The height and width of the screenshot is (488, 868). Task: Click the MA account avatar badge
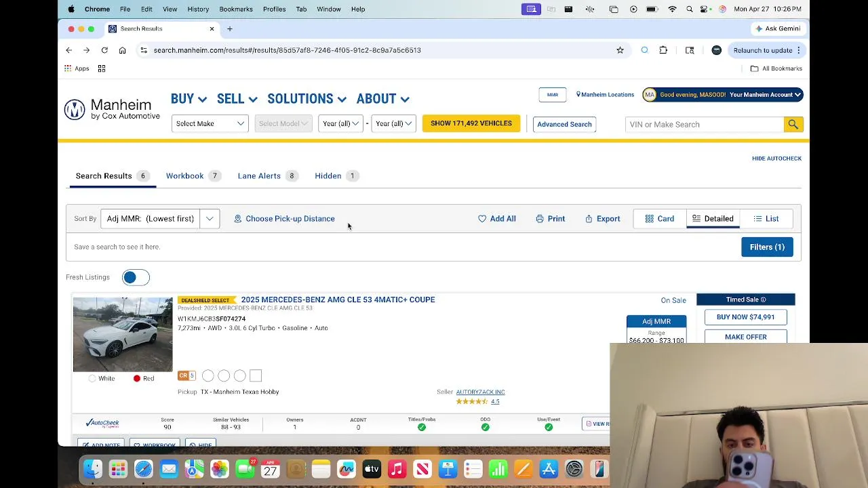point(650,95)
